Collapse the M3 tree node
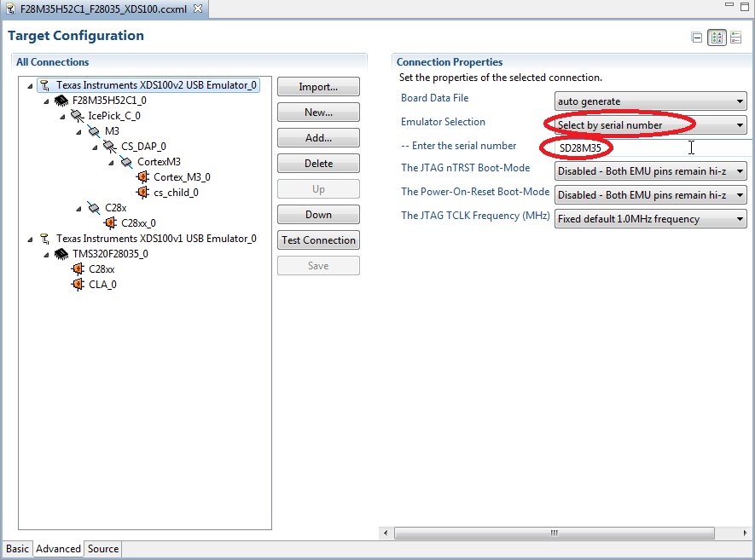The image size is (755, 560). click(x=79, y=132)
